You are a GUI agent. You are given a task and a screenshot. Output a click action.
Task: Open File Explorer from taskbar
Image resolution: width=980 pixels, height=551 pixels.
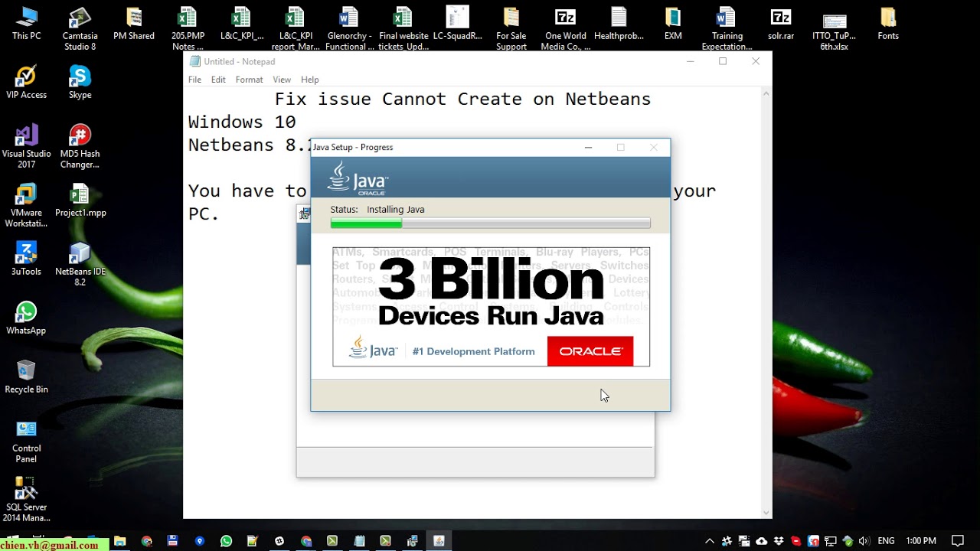(120, 541)
